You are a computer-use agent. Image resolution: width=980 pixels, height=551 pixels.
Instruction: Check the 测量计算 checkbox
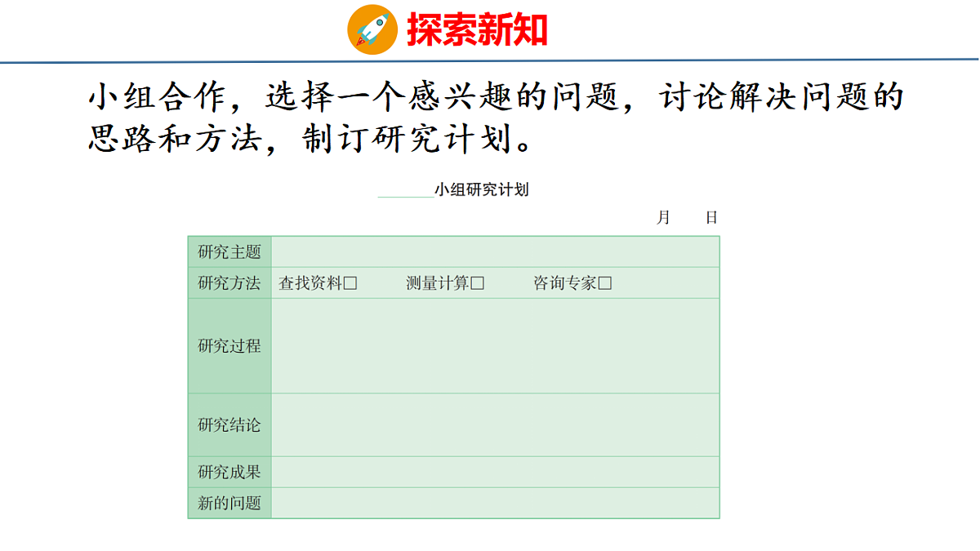point(478,283)
